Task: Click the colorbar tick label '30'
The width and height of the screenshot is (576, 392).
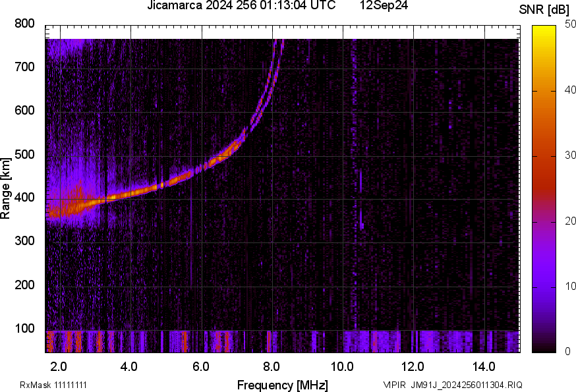Action: pos(570,155)
